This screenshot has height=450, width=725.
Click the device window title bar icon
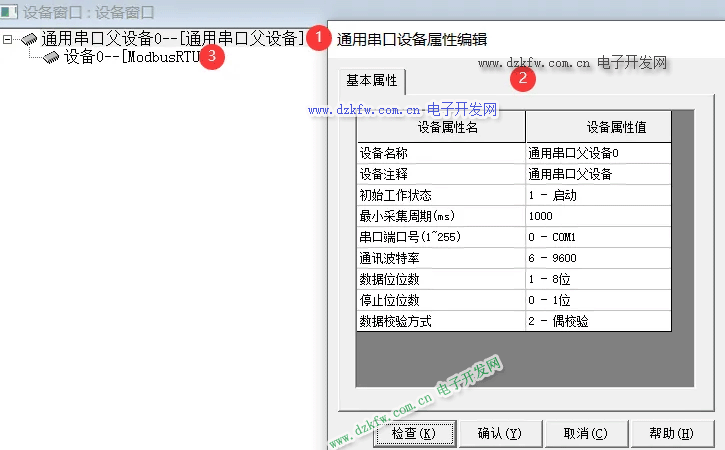pos(10,12)
